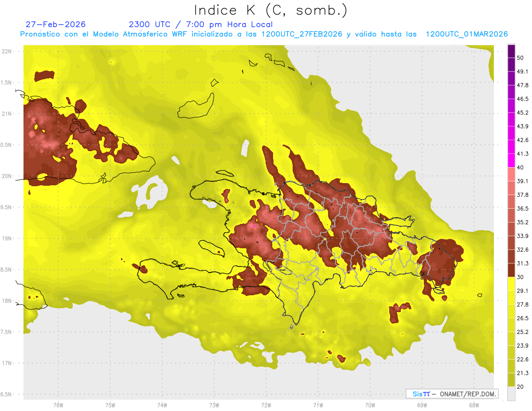
Task: Pick the magenta swatch between 40 and 41.3
Action: (x=511, y=160)
